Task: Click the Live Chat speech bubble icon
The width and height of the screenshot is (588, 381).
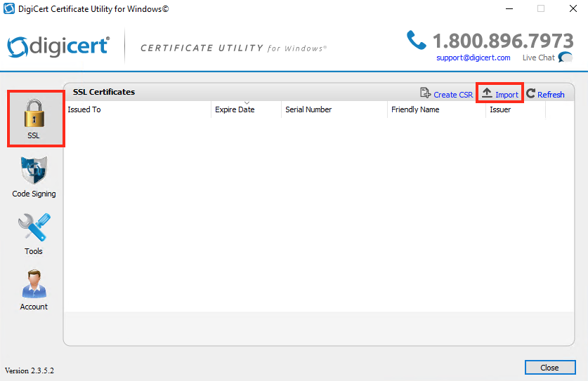Action: pos(566,58)
